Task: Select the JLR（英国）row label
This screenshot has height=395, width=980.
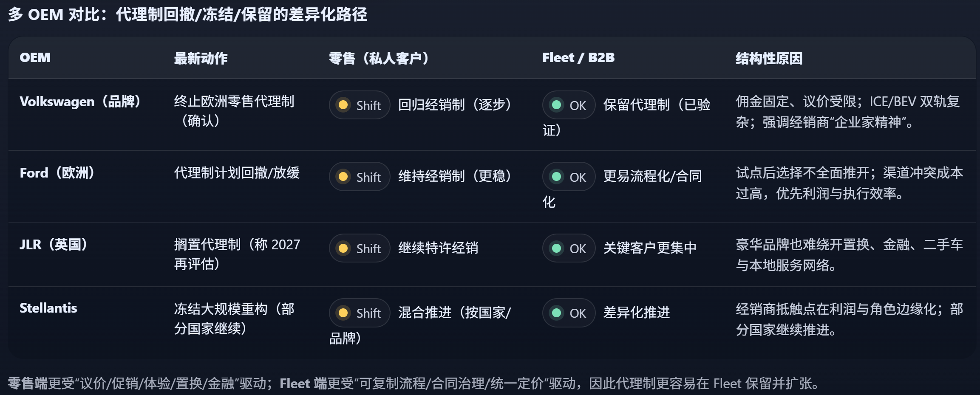Action: tap(54, 245)
